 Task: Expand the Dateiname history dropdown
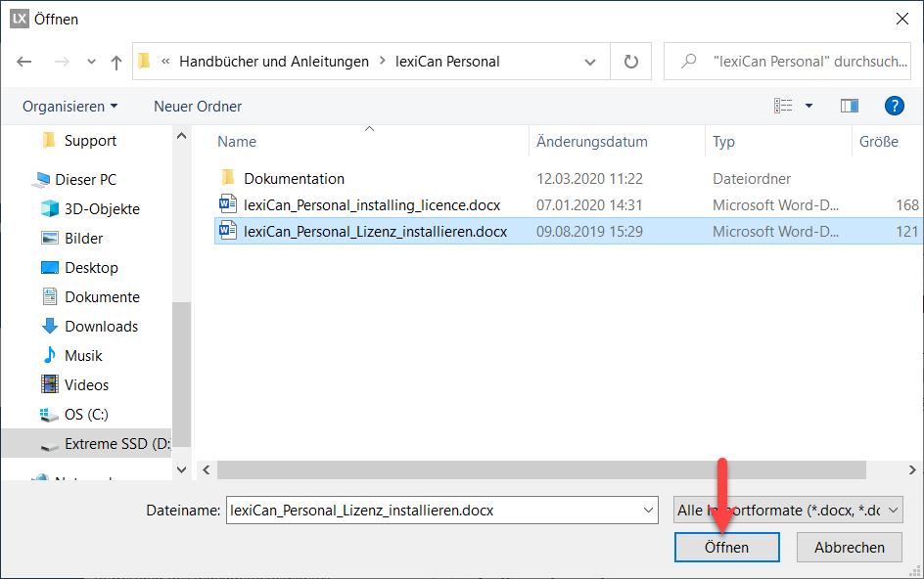(x=648, y=511)
